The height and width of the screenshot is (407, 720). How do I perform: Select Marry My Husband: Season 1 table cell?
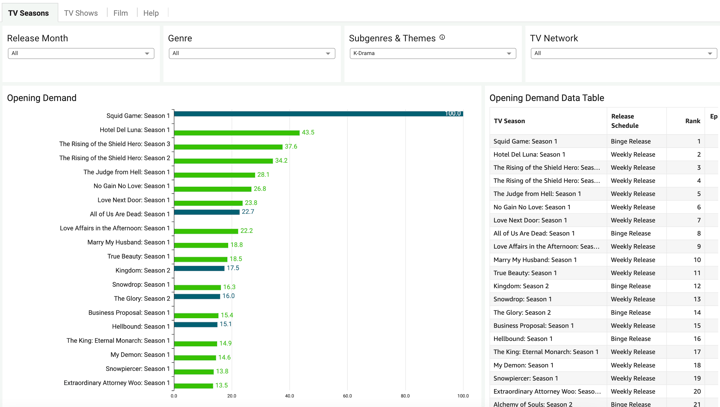pyautogui.click(x=548, y=260)
